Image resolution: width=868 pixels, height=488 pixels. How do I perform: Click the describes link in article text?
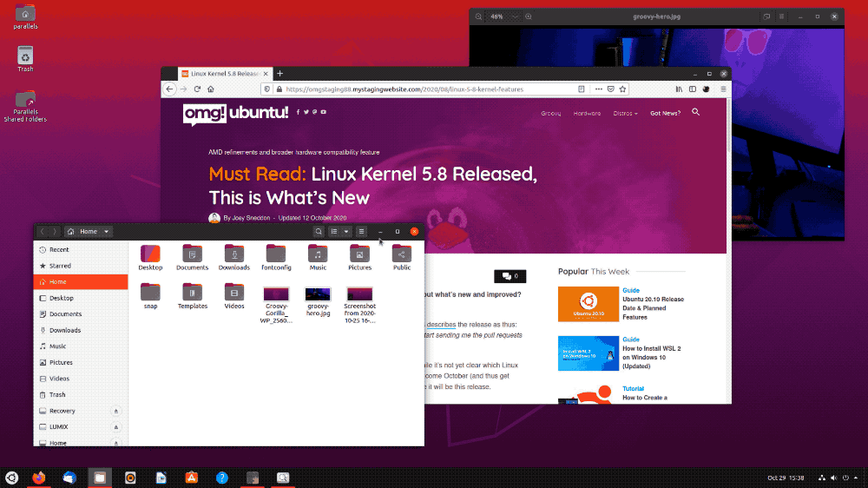(x=441, y=325)
